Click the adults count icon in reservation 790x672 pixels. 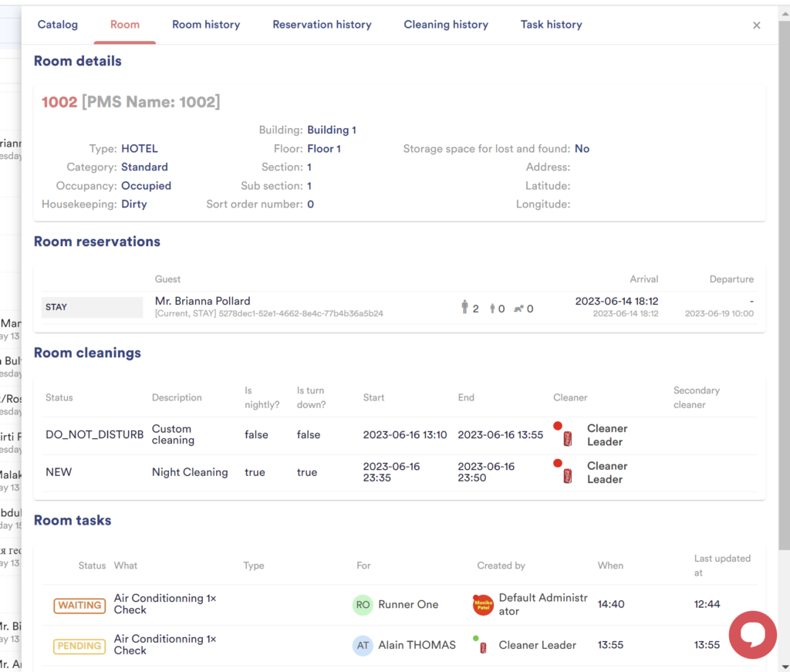[464, 308]
